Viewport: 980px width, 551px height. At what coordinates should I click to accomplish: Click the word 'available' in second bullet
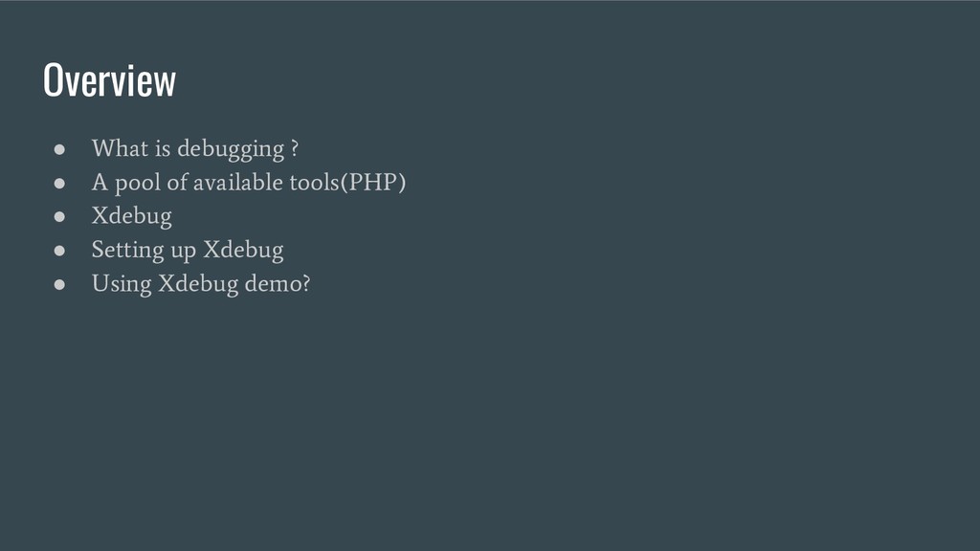(238, 183)
